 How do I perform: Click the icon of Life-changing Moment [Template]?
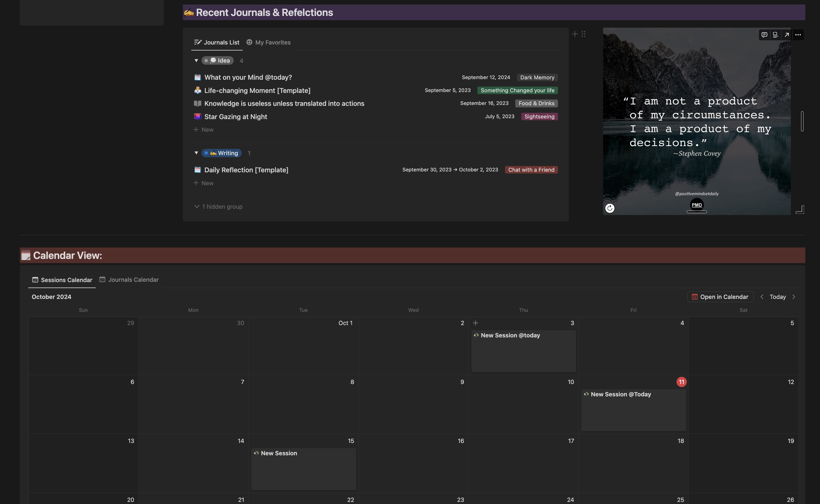[x=198, y=90]
